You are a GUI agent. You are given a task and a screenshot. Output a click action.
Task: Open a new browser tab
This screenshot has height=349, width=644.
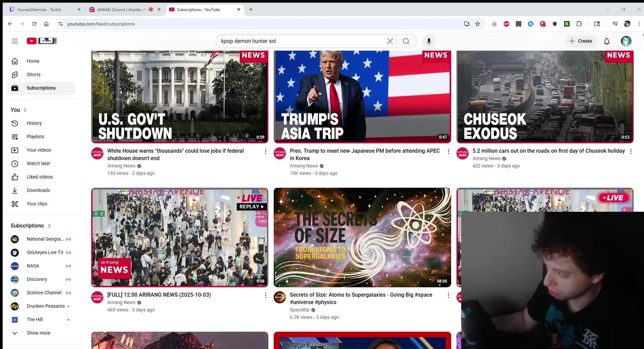tap(251, 10)
